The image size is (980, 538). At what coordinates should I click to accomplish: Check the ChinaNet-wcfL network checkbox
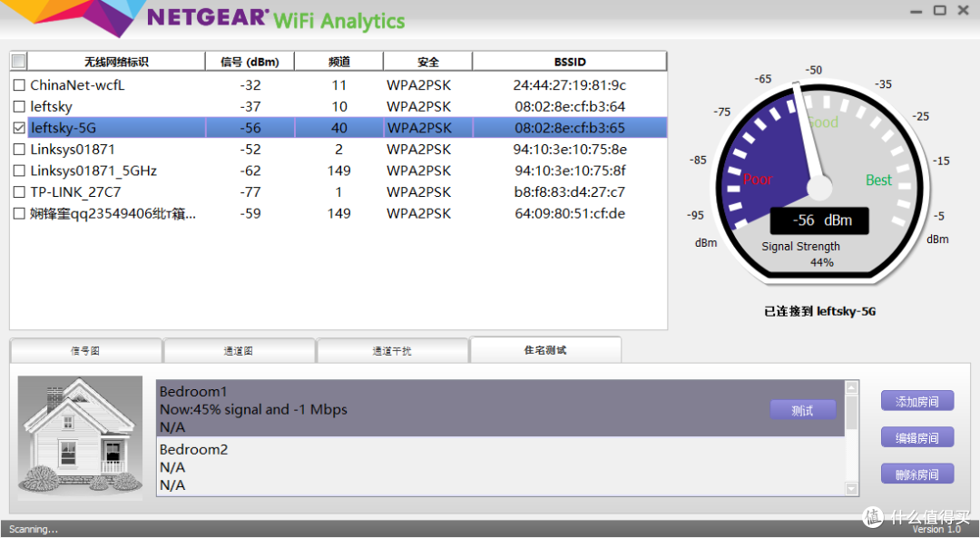click(18, 84)
